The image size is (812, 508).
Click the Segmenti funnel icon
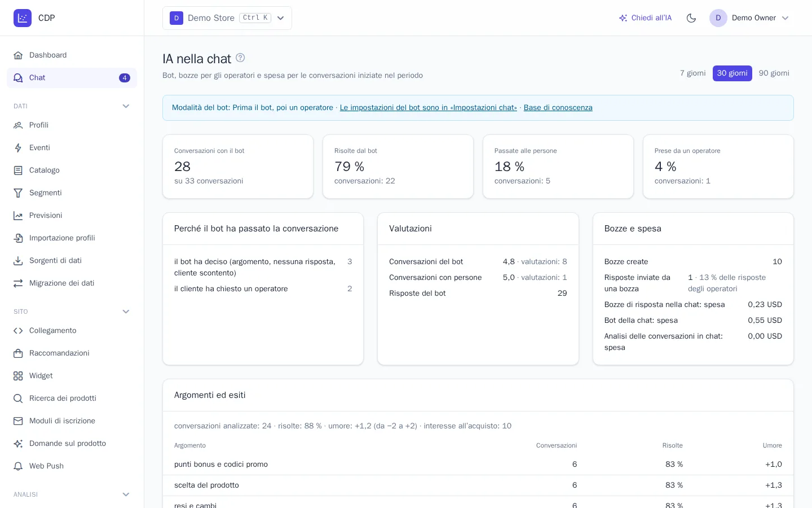(x=18, y=193)
